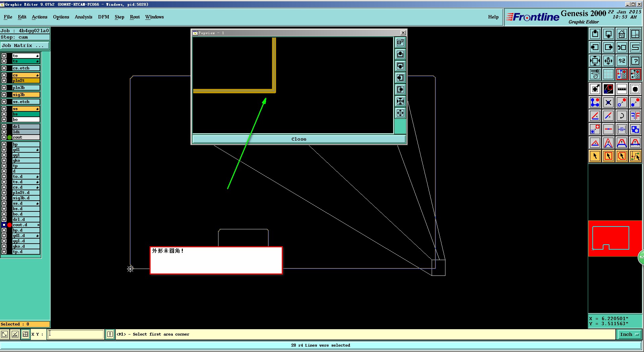Image resolution: width=644 pixels, height=352 pixels.
Task: Select the rectangle area selection arrow tool
Action: (608, 156)
